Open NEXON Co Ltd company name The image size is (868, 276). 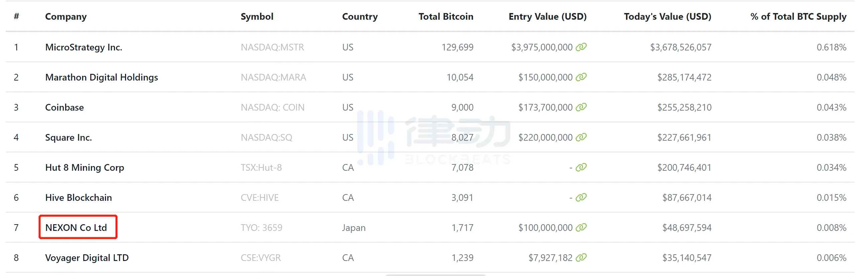coord(76,228)
